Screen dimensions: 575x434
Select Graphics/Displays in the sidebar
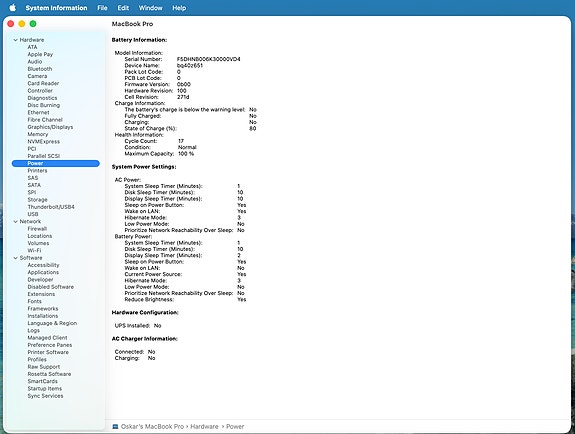pyautogui.click(x=50, y=127)
